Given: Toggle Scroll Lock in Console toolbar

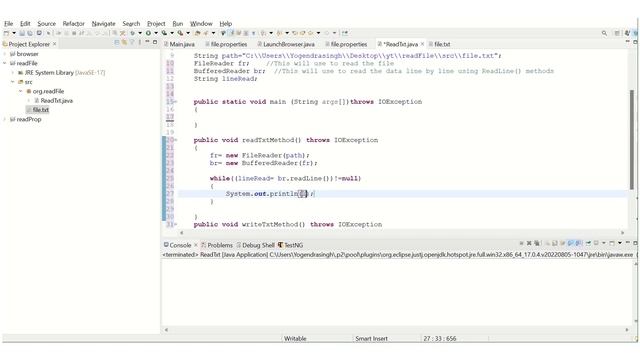Looking at the screenshot, I should (554, 243).
